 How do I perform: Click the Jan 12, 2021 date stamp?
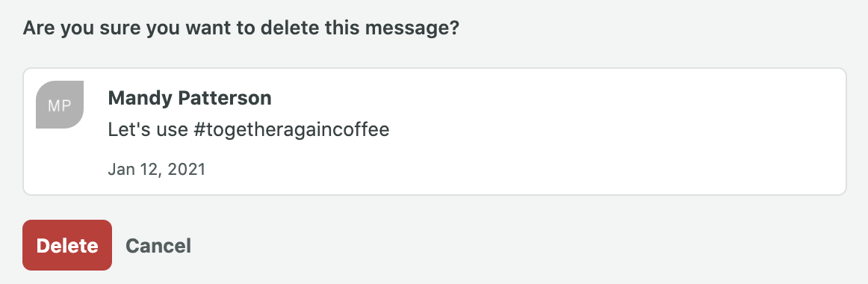157,169
